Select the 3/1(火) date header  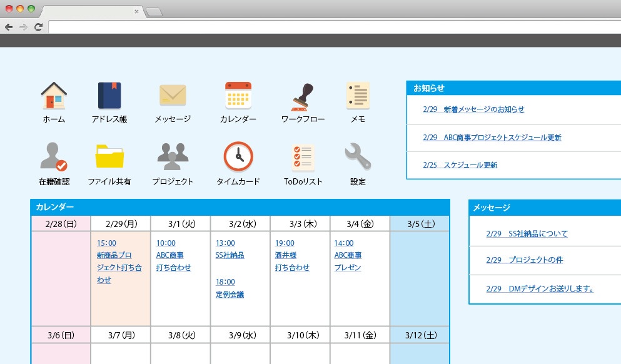tap(181, 224)
